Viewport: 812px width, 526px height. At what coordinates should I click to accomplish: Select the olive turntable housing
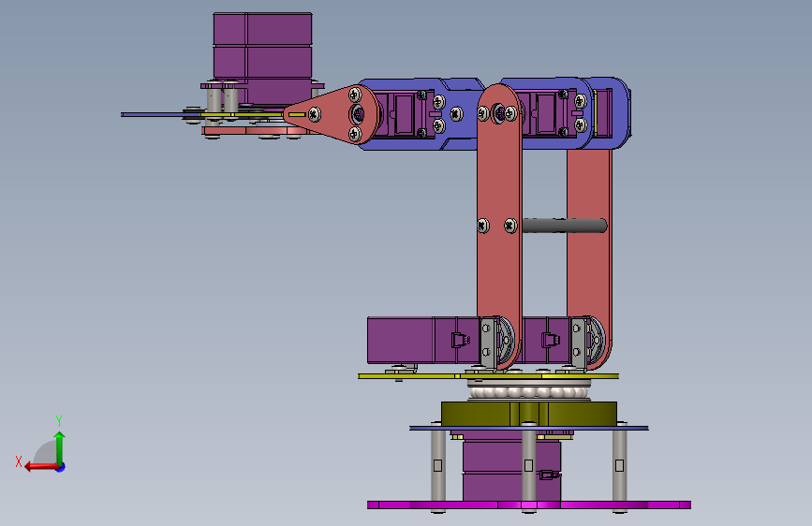529,414
